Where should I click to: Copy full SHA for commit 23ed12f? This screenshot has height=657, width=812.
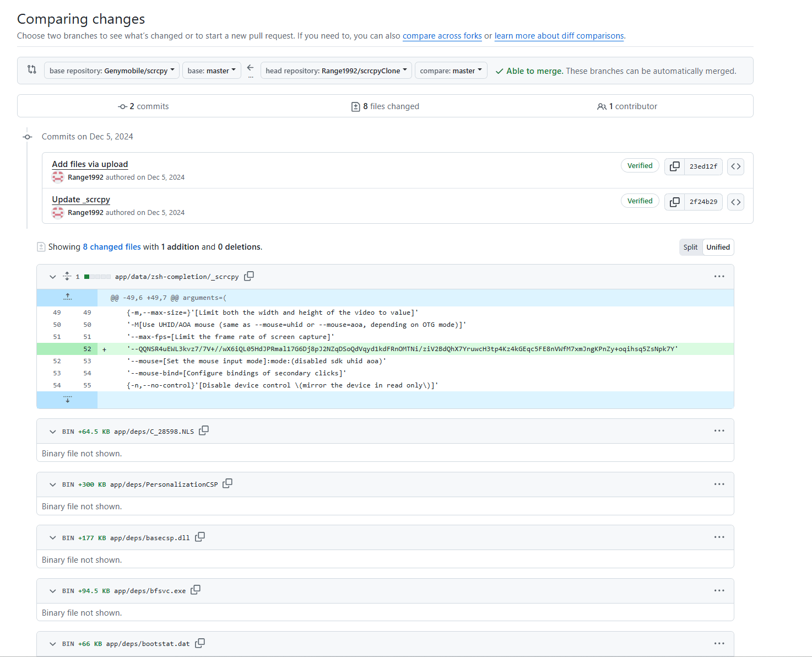674,166
